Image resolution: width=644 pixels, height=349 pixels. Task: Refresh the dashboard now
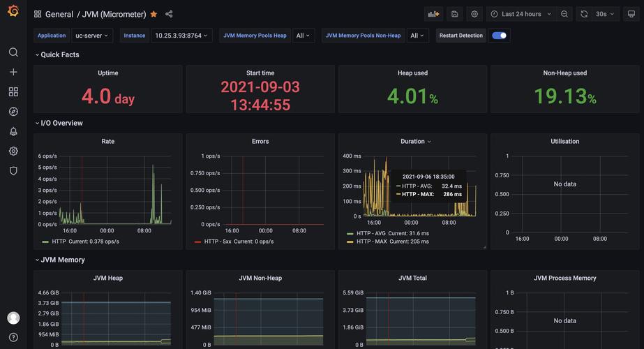pyautogui.click(x=584, y=14)
